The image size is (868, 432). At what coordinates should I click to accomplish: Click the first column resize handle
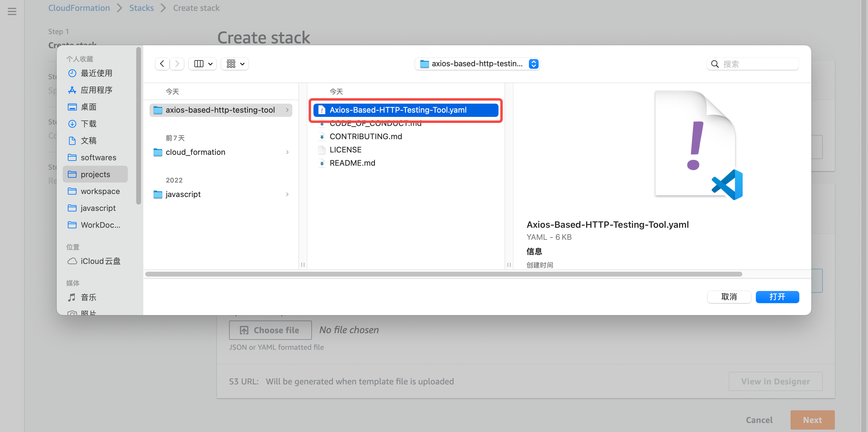click(x=303, y=265)
